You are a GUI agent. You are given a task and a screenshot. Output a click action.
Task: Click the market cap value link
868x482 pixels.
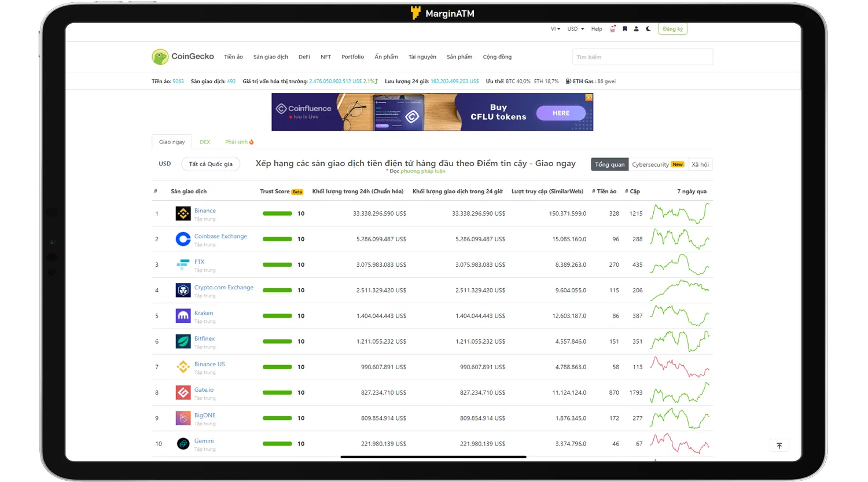pos(335,81)
